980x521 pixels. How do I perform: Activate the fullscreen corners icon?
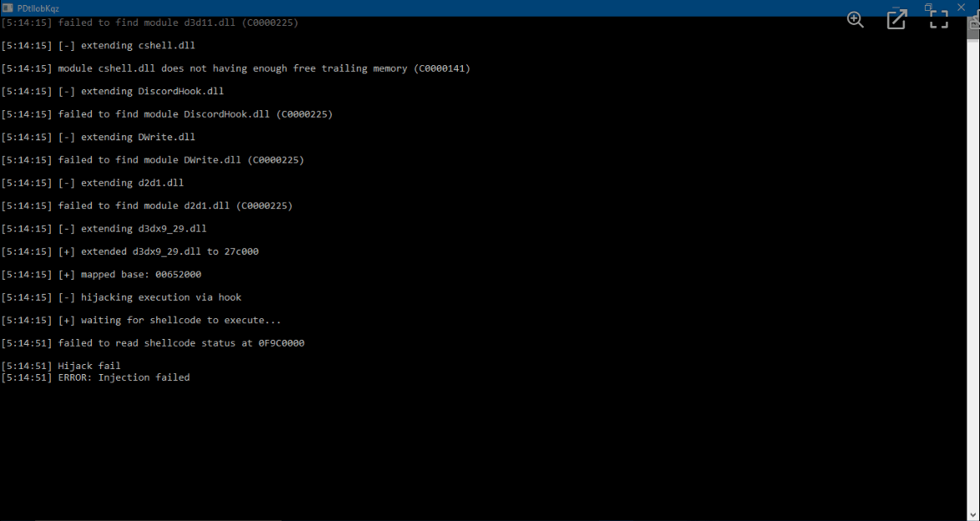coord(939,19)
